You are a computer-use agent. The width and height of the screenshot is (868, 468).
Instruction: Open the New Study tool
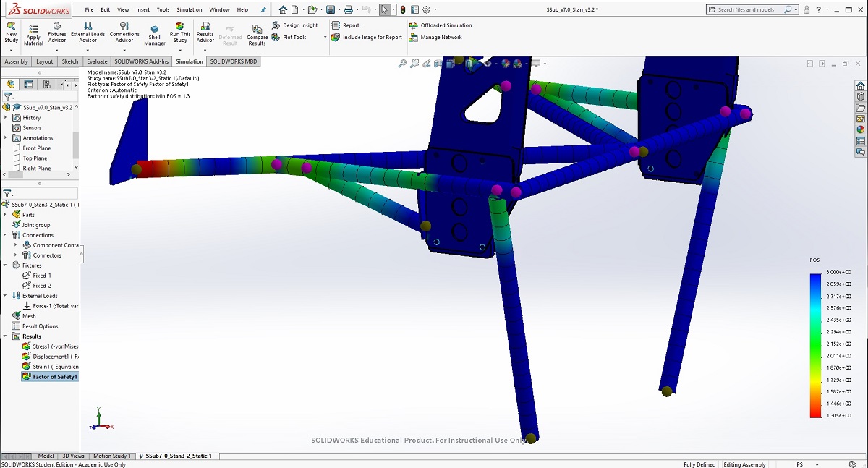[11, 33]
